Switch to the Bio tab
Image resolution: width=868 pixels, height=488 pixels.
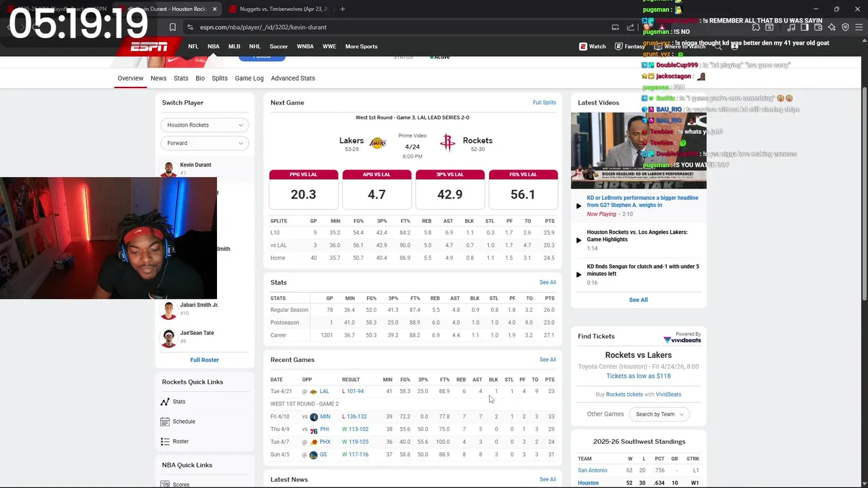pos(200,78)
